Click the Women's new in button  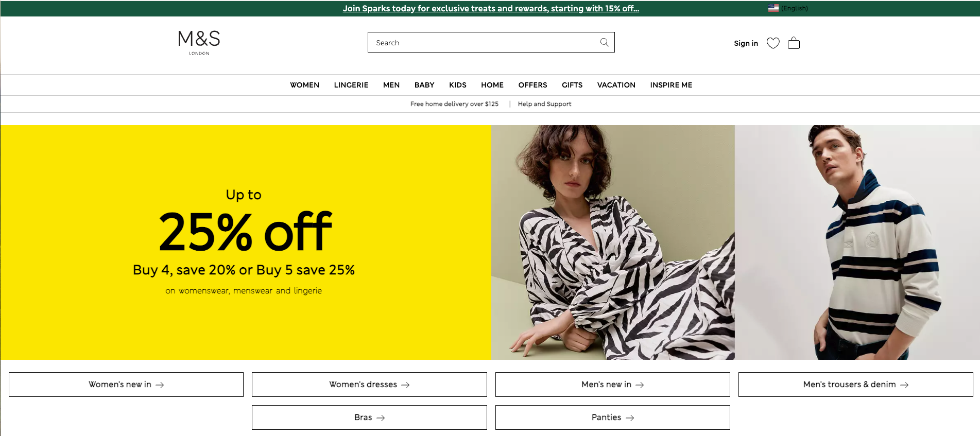[126, 385]
